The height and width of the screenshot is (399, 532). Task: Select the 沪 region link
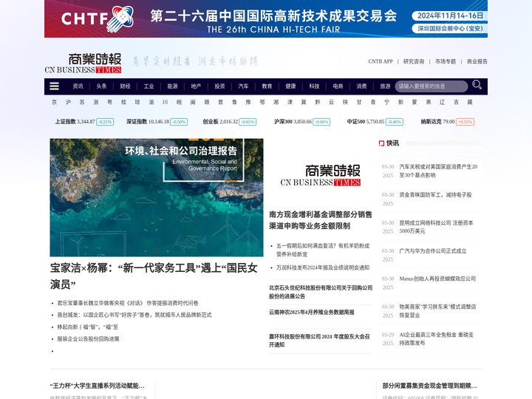68,102
